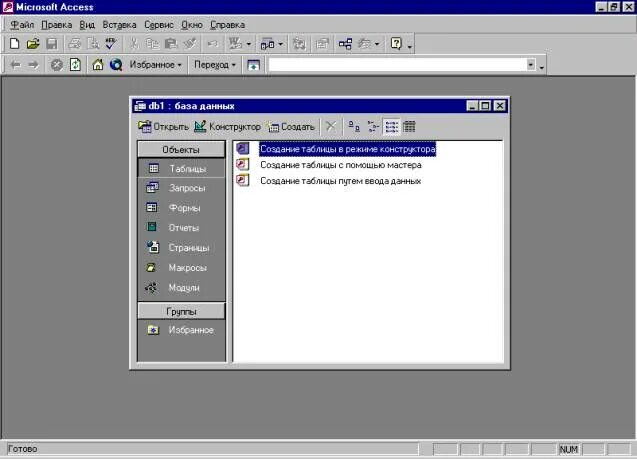Click the Office Links Word icon

coord(235,43)
